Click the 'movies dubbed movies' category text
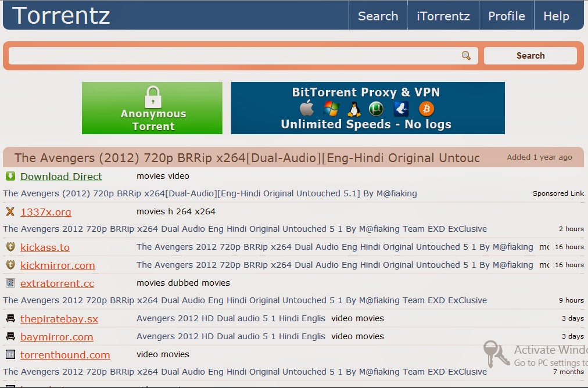 tap(183, 283)
